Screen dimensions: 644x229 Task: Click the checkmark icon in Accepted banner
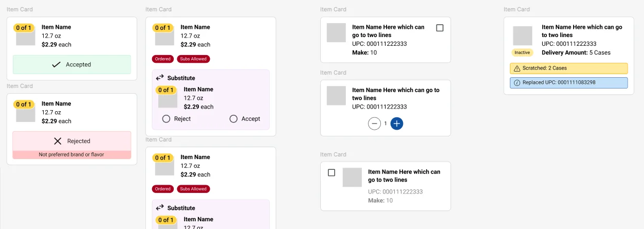(x=57, y=65)
